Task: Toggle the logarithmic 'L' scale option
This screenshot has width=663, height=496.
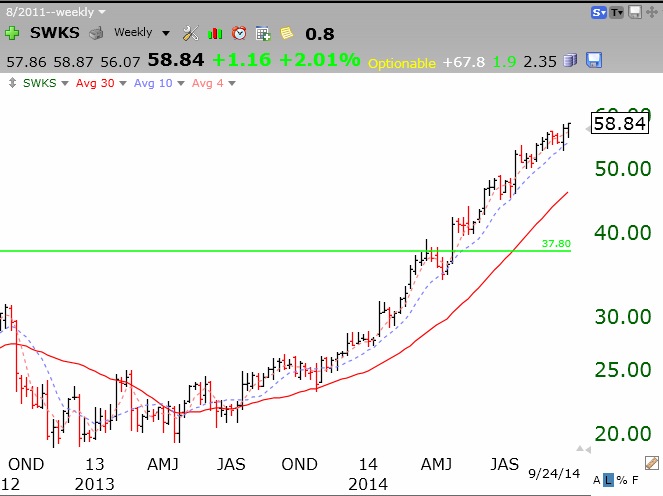Action: click(609, 481)
